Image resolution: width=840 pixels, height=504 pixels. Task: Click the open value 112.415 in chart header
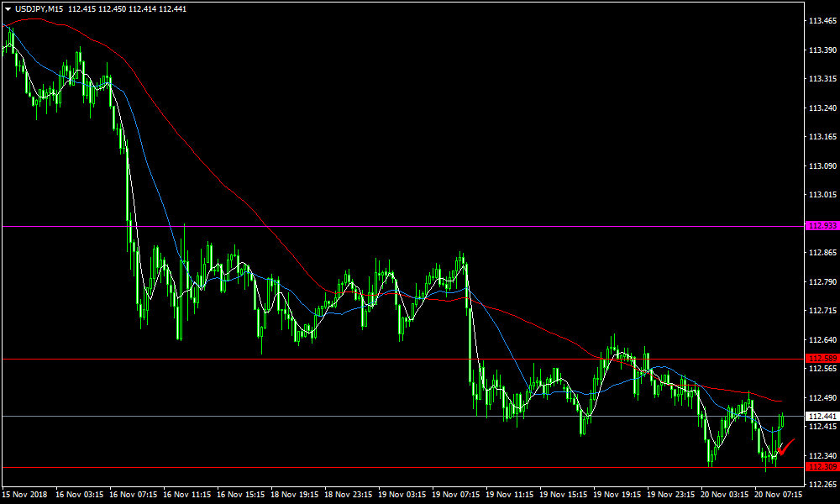[82, 9]
